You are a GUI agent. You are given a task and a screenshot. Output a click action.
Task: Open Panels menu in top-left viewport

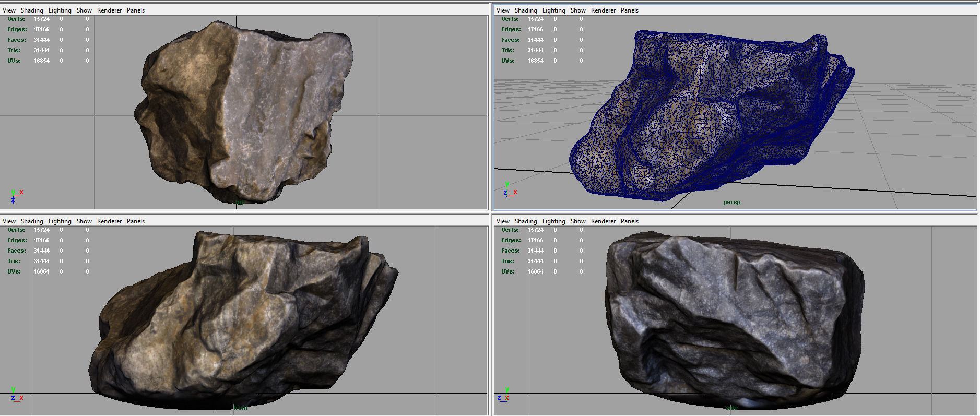(136, 10)
